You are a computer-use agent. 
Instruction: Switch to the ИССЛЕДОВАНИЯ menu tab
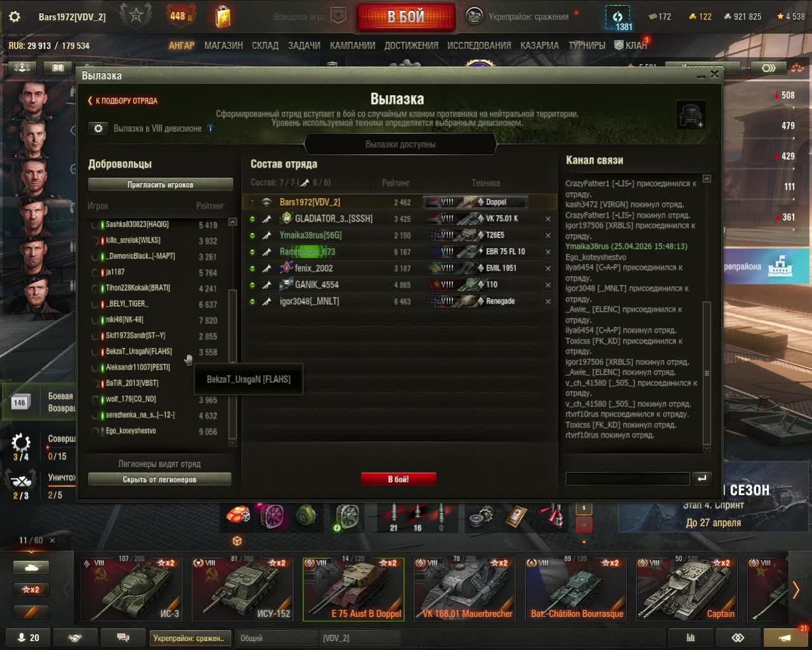point(479,46)
